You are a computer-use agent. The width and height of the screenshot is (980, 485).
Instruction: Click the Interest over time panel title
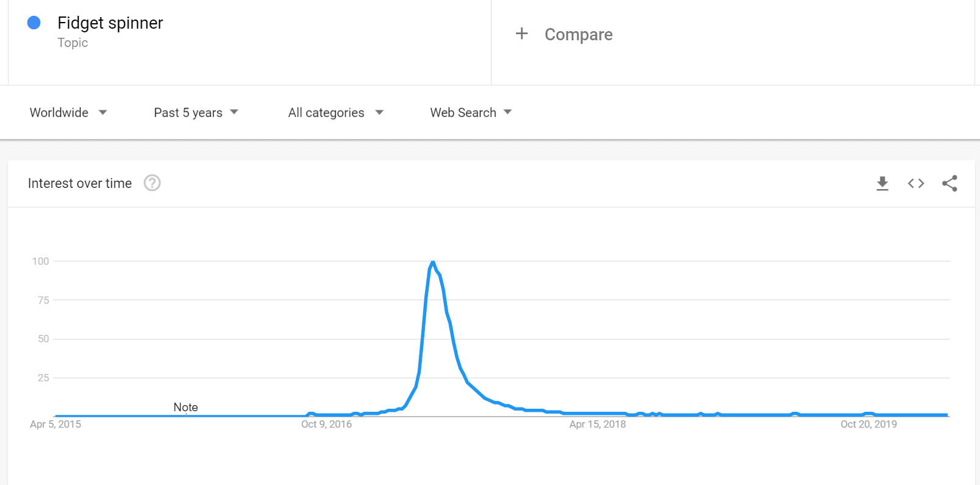79,183
